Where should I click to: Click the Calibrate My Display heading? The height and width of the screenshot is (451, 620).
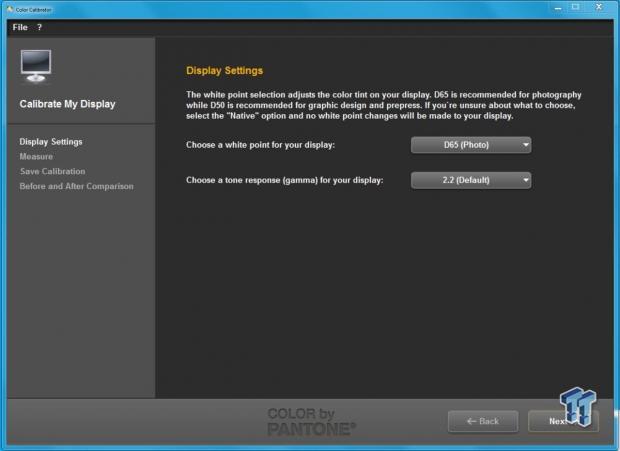pyautogui.click(x=68, y=104)
